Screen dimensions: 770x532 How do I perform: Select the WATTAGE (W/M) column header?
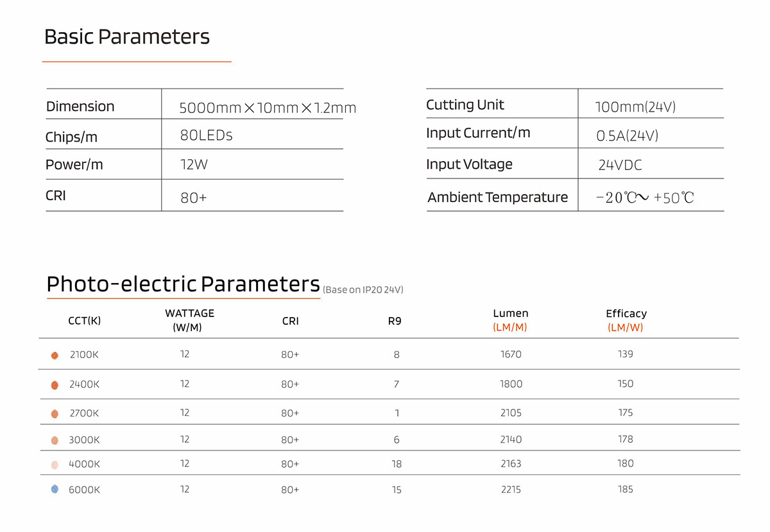(x=189, y=320)
